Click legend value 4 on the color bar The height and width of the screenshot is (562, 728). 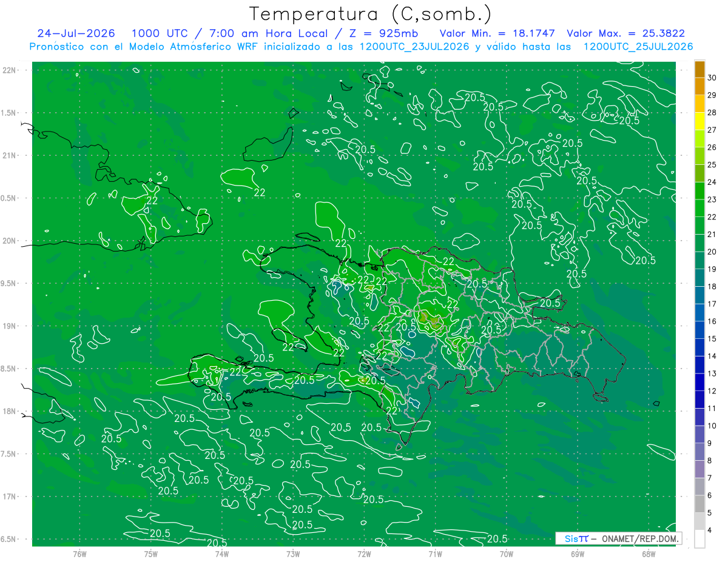tap(710, 530)
